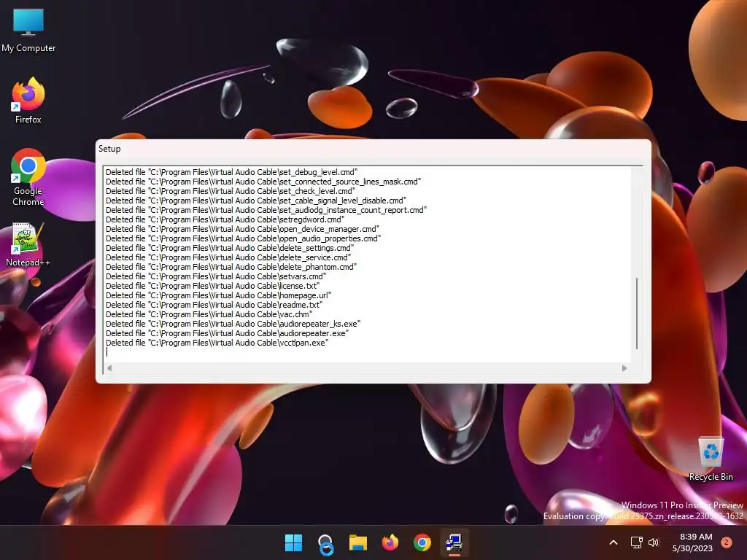Select the Setup installer taskbar icon
This screenshot has width=747, height=560.
coord(454,542)
